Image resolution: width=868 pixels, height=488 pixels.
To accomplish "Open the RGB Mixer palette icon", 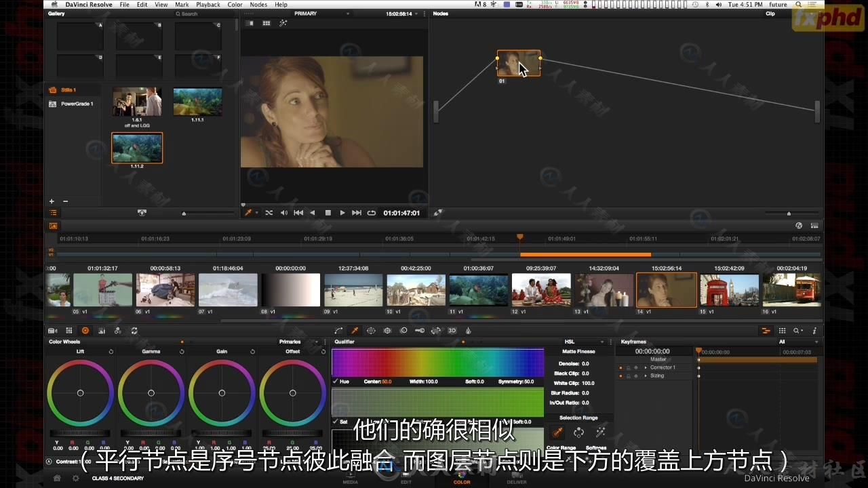I will tap(102, 331).
